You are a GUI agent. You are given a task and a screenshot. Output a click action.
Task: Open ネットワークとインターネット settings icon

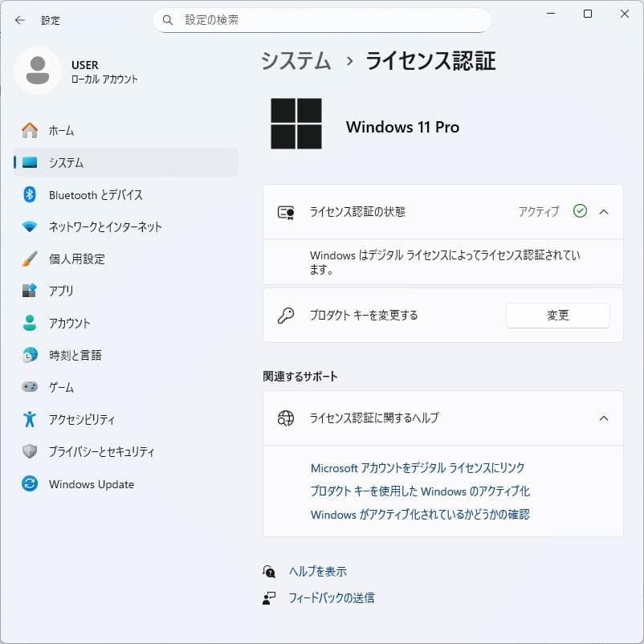click(30, 226)
